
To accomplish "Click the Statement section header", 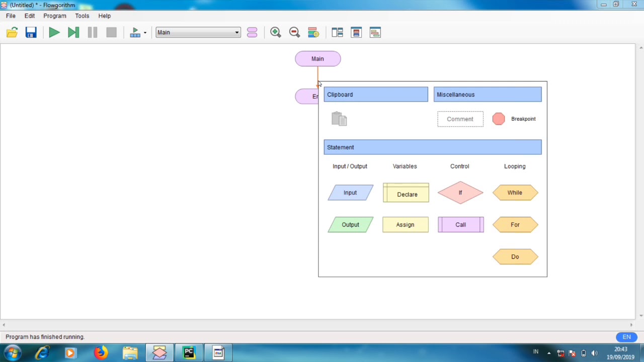I will [433, 147].
